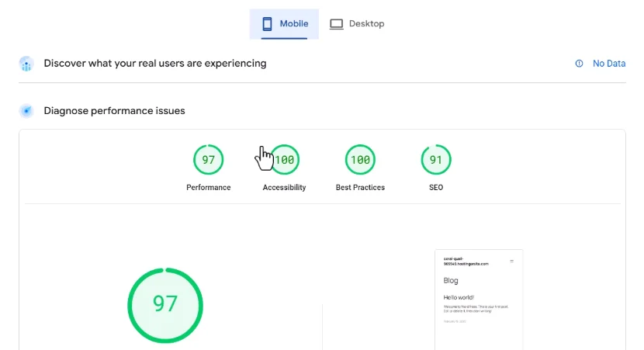Click the desktop monitor icon

(x=337, y=24)
